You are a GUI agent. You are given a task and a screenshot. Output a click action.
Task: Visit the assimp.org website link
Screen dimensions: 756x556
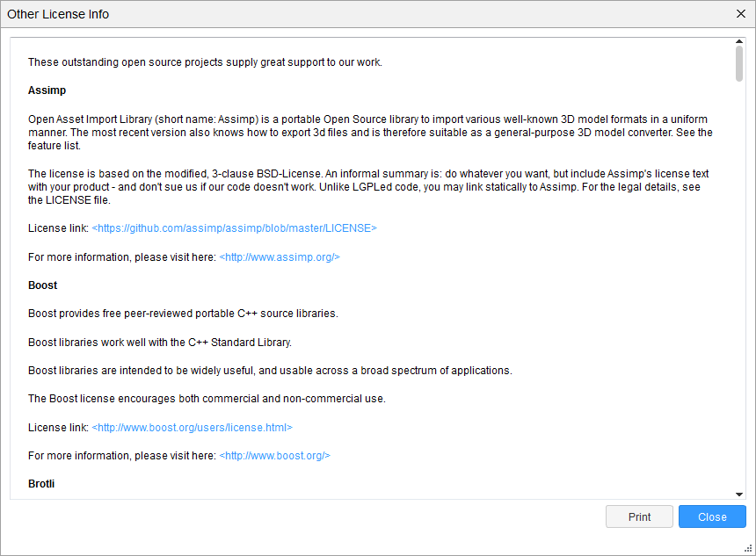click(x=280, y=257)
